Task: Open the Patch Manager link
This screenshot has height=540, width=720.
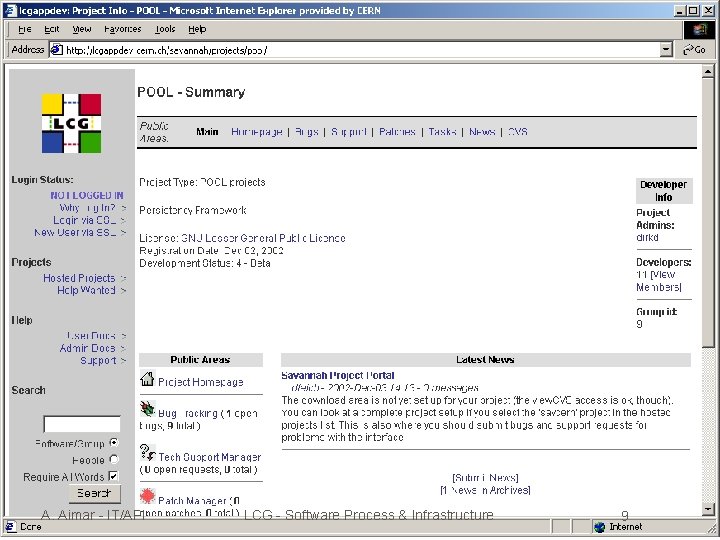Action: pyautogui.click(x=192, y=501)
